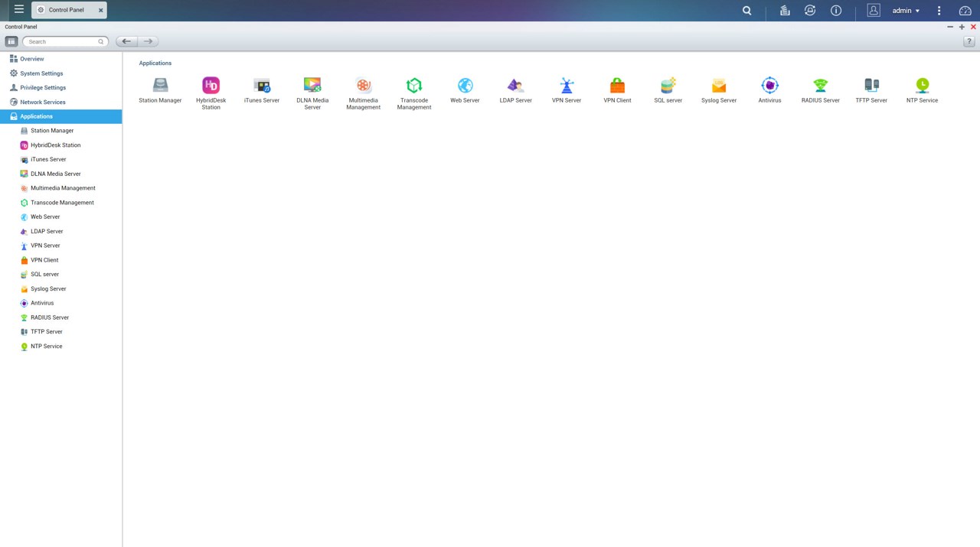The height and width of the screenshot is (547, 980).
Task: Open the dashboard gauge icon
Action: [x=965, y=11]
